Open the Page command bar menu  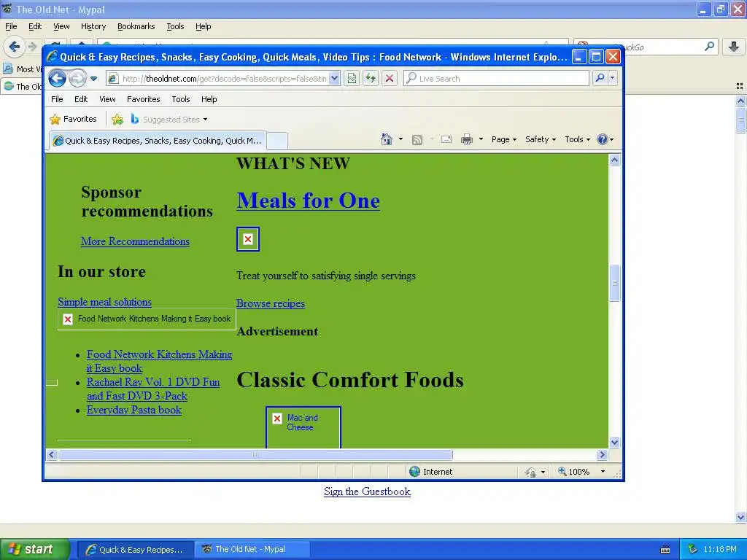(504, 139)
